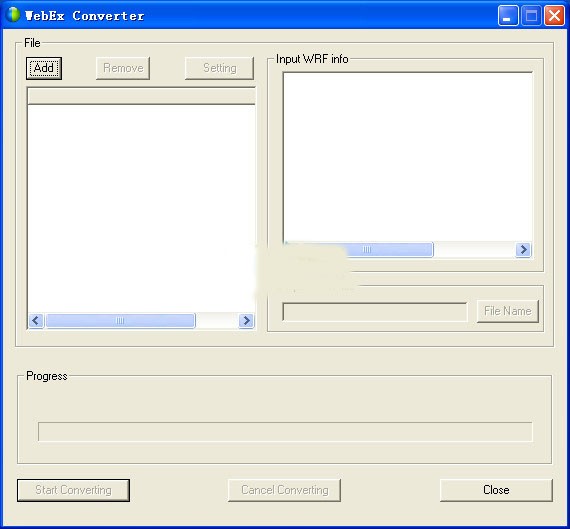This screenshot has height=529, width=570.
Task: Click the file list horizontal scrollbar thumb
Action: [120, 321]
